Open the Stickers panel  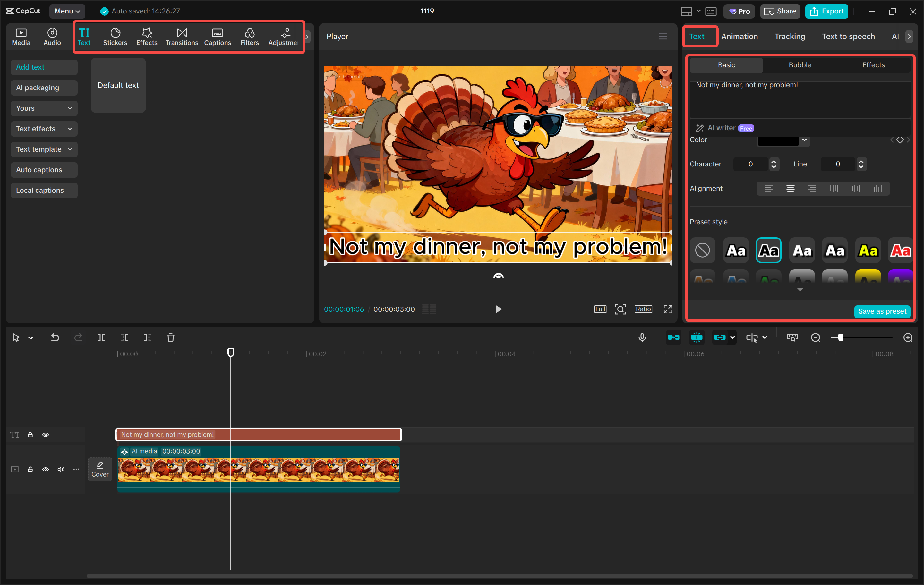click(x=115, y=37)
